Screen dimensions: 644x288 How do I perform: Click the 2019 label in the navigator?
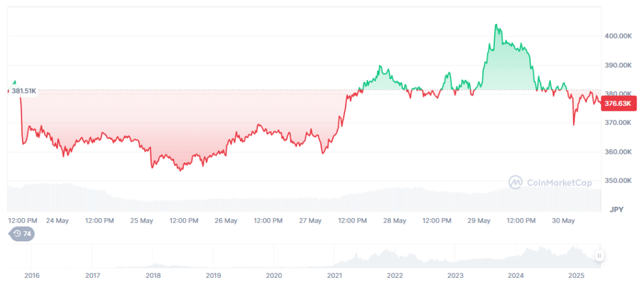click(213, 275)
